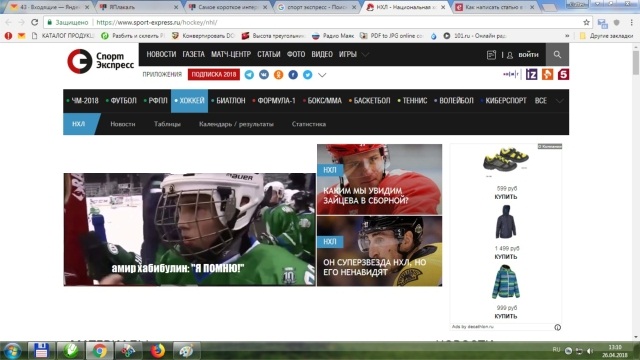Screen dimensions: 640x360
Task: Expand the sports list chevron after ВСЕ
Action: [560, 101]
